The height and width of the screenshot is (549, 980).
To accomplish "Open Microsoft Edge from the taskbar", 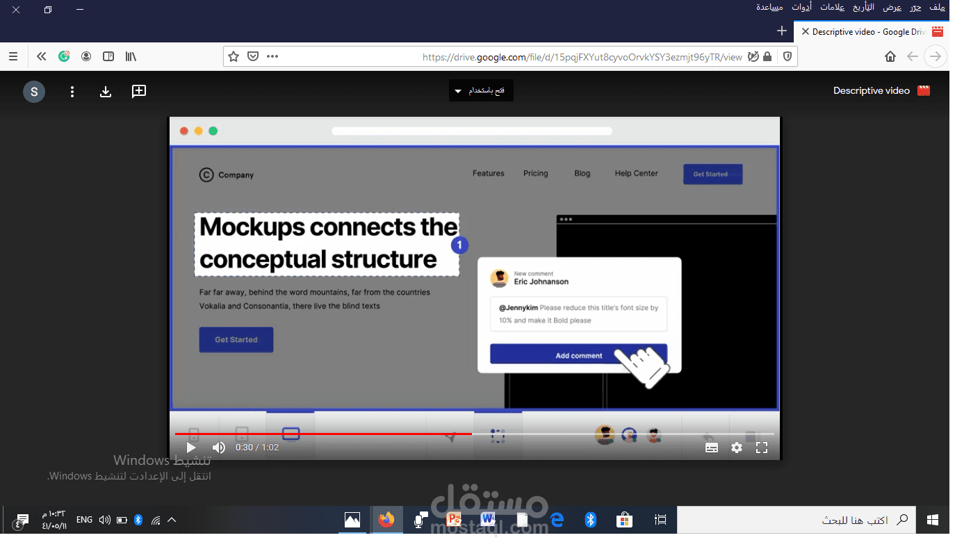I will coord(557,520).
